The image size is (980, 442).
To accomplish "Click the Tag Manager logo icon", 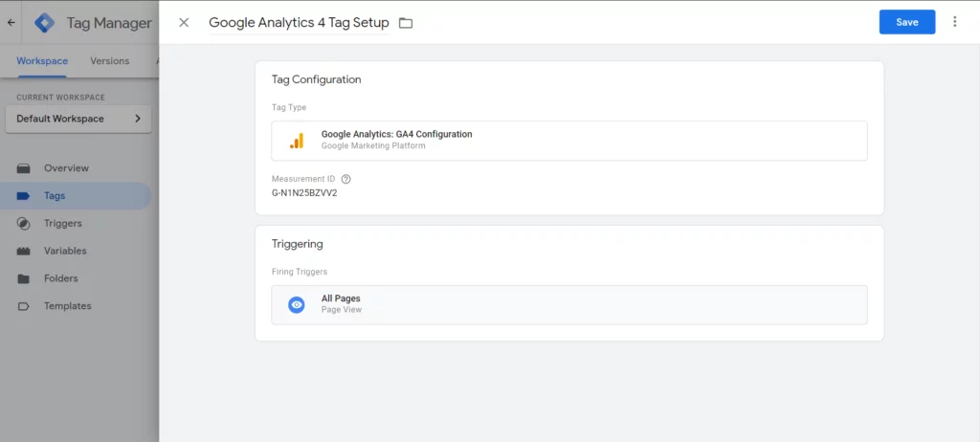I will pos(44,23).
